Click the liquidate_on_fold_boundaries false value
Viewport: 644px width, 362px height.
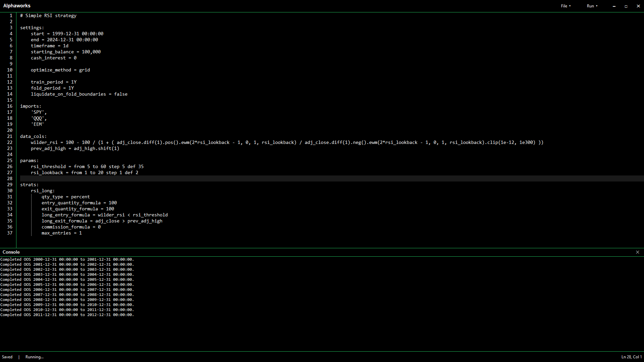click(120, 94)
